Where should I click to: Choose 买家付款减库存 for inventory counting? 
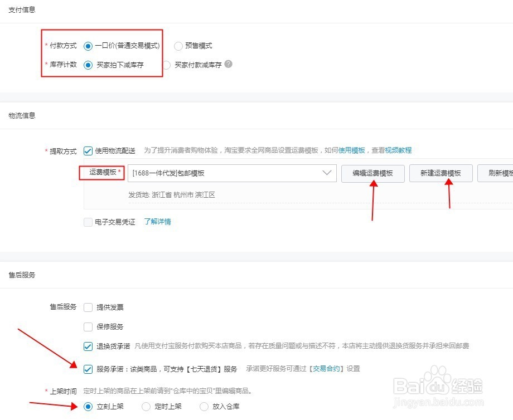point(166,65)
